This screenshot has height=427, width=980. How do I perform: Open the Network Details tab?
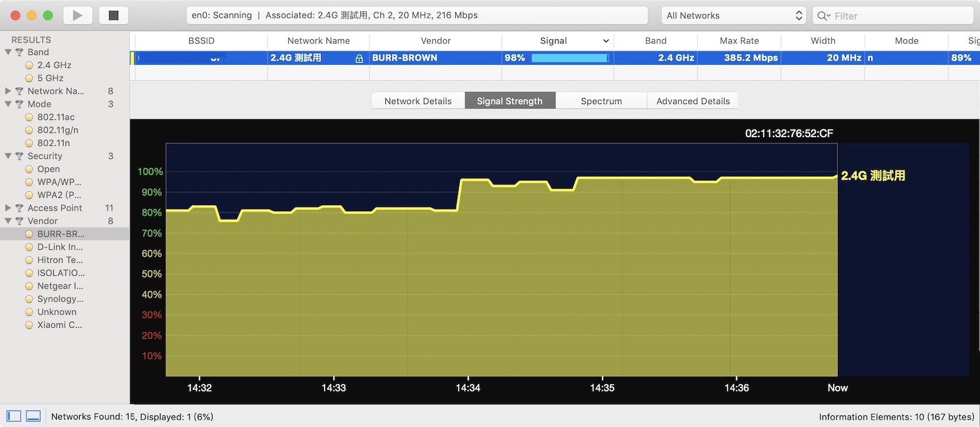tap(418, 101)
